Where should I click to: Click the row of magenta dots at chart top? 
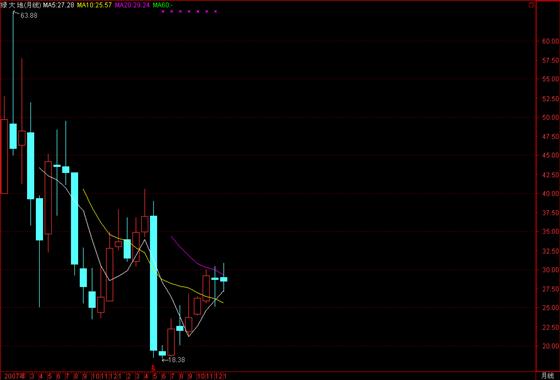pos(189,11)
